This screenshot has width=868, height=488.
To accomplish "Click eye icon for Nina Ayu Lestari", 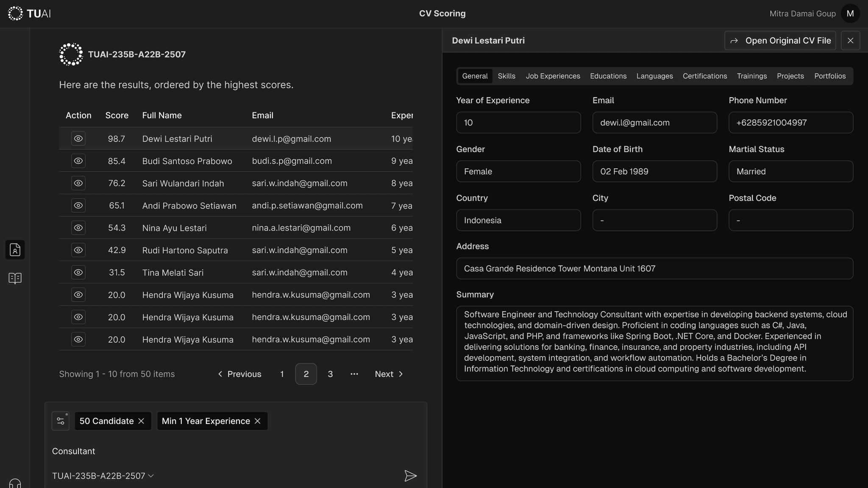I will coord(78,228).
